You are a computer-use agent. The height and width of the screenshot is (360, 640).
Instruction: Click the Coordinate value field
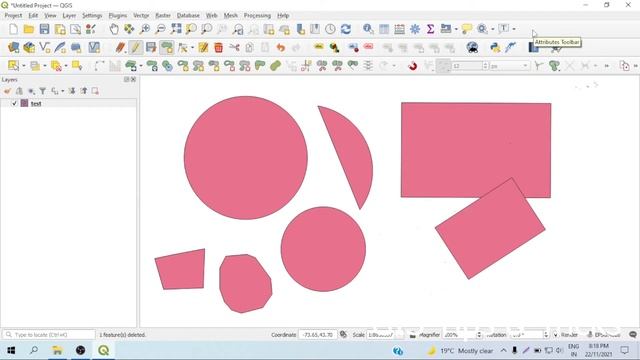[318, 335]
